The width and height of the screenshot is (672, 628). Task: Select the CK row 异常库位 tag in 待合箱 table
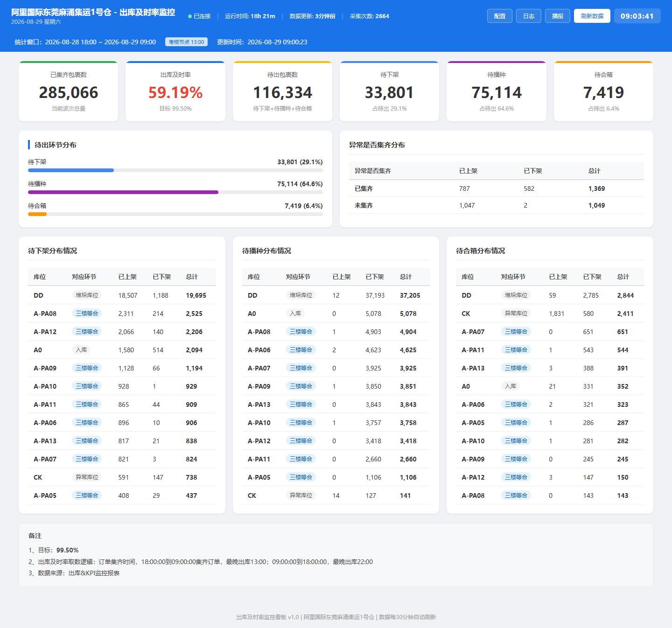(x=516, y=314)
